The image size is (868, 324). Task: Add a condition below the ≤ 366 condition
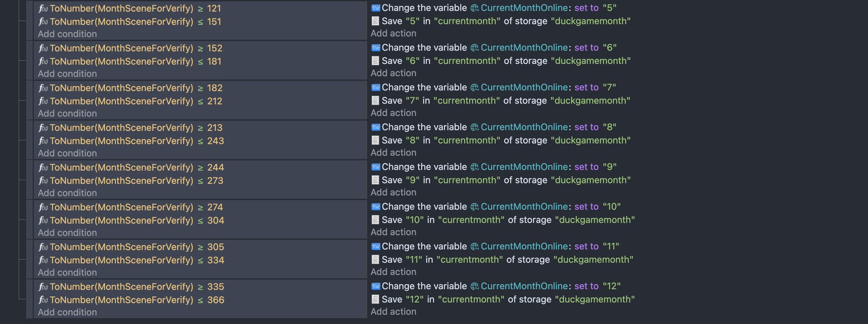point(67,312)
